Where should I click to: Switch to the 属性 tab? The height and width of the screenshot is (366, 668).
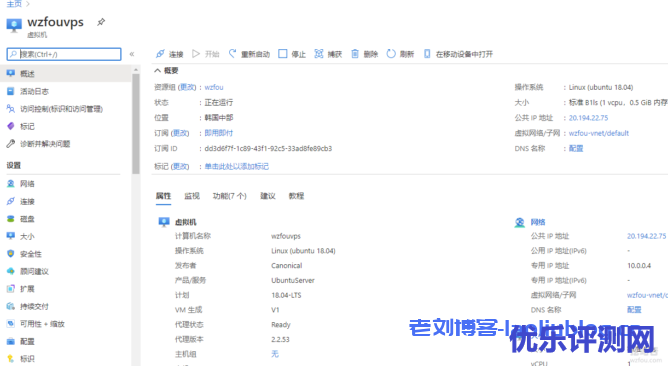[163, 196]
